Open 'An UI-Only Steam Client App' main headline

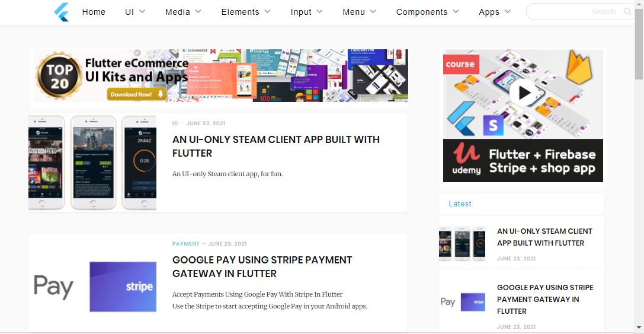(276, 146)
